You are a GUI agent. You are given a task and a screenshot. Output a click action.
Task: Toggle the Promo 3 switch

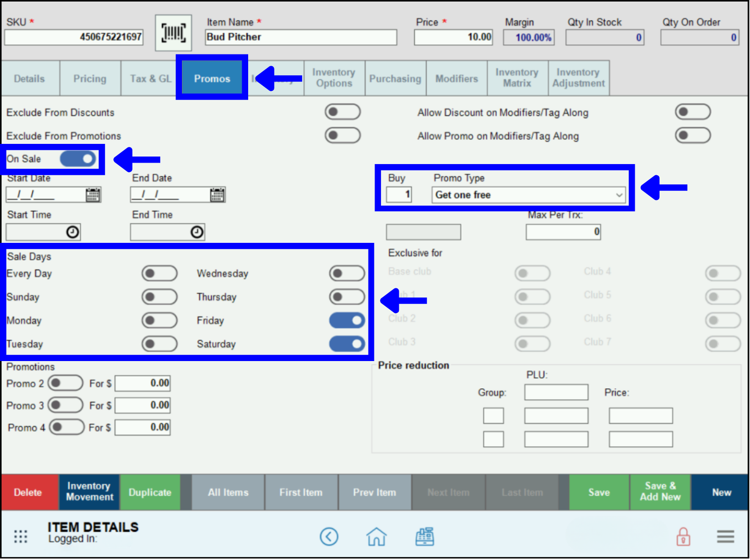[x=66, y=405]
